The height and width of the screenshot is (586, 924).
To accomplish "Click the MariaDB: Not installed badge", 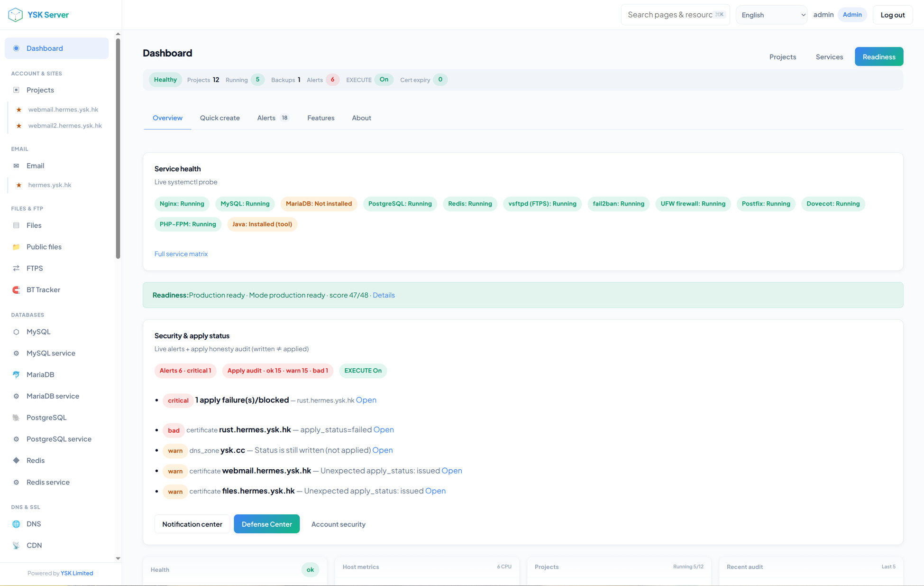I will tap(319, 204).
